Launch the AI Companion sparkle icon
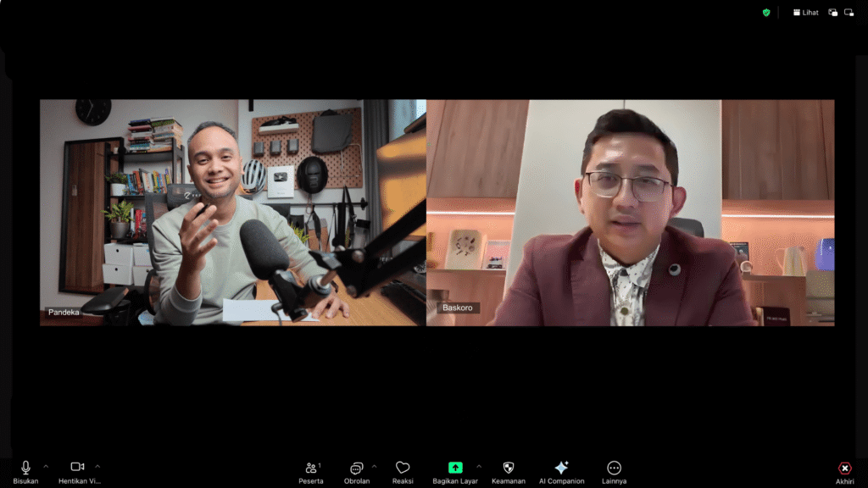 click(x=561, y=469)
